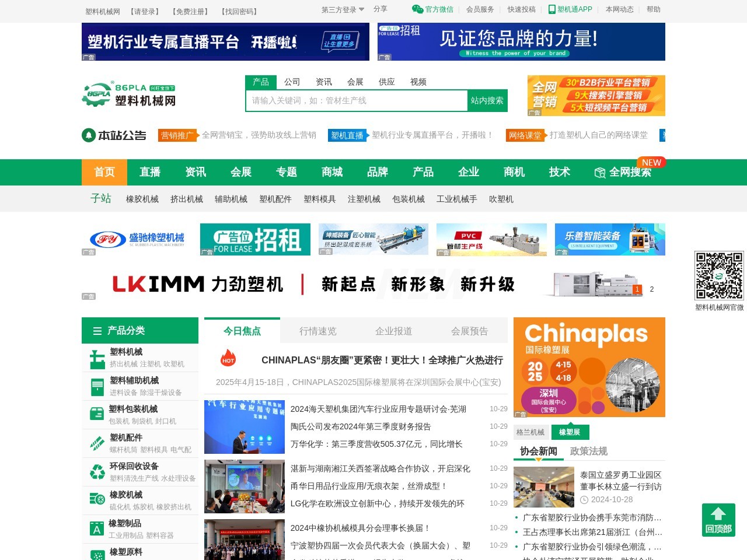
Task: Click the 塑料辅助机械 category icon
Action: 97,387
